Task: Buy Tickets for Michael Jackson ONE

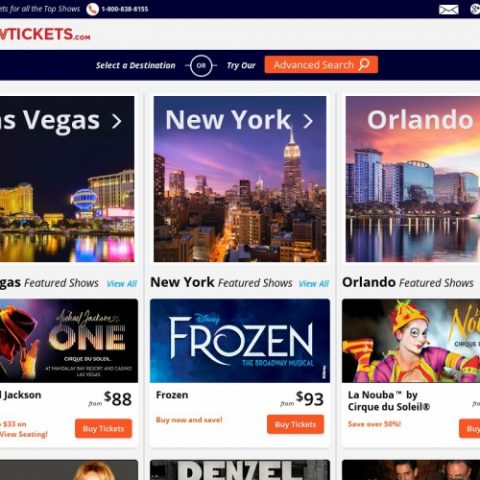Action: (x=103, y=428)
